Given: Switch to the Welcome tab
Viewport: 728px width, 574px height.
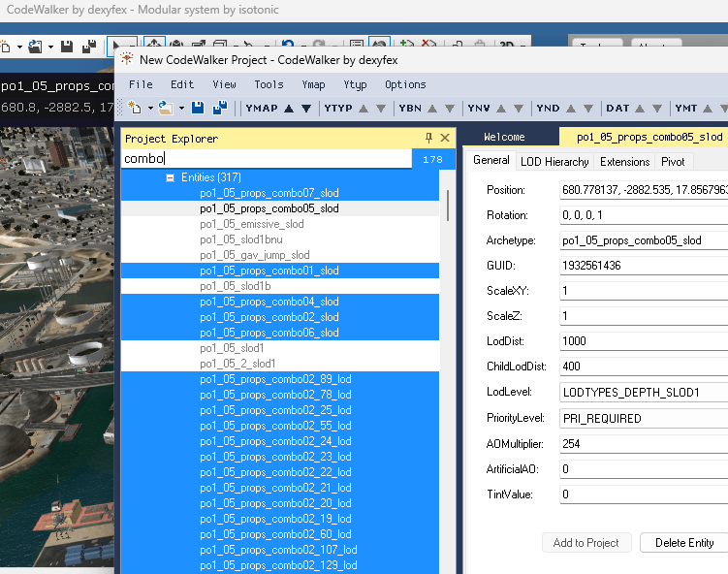Looking at the screenshot, I should (x=504, y=137).
